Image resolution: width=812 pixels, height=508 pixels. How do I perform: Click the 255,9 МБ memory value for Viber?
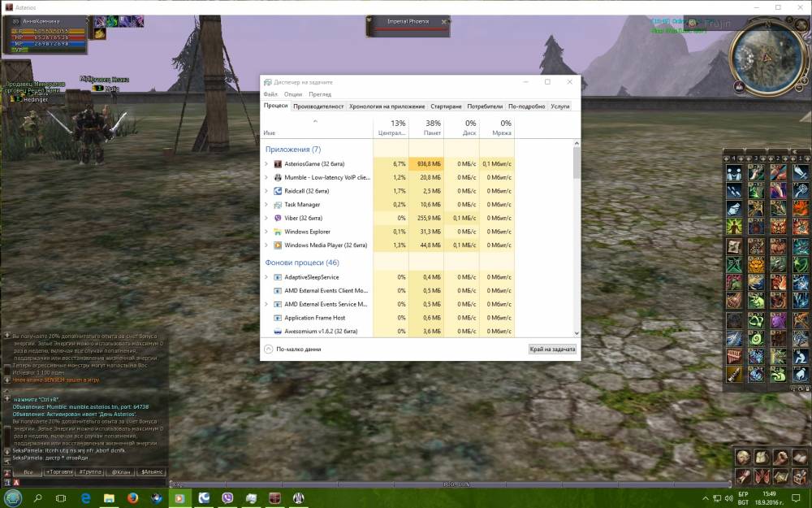tap(425, 218)
